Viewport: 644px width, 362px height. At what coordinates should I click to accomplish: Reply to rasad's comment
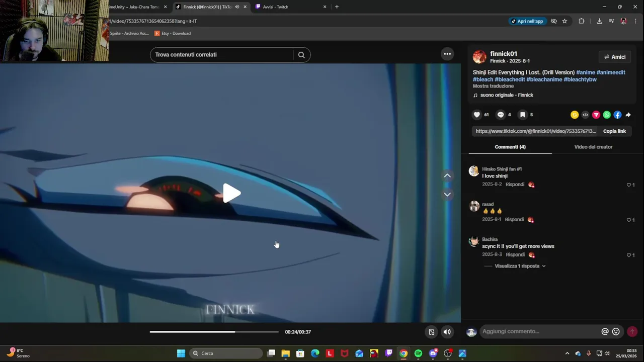[x=514, y=220]
